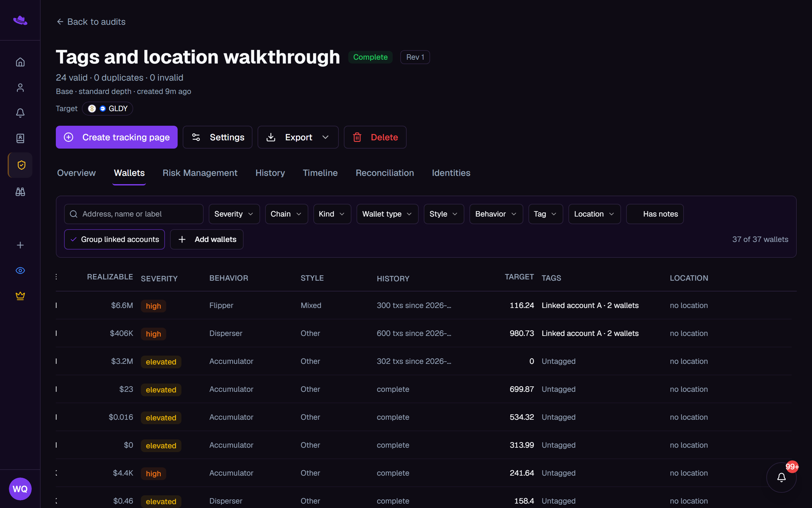Switch to the Risk Management tab
Image resolution: width=812 pixels, height=508 pixels.
[200, 173]
